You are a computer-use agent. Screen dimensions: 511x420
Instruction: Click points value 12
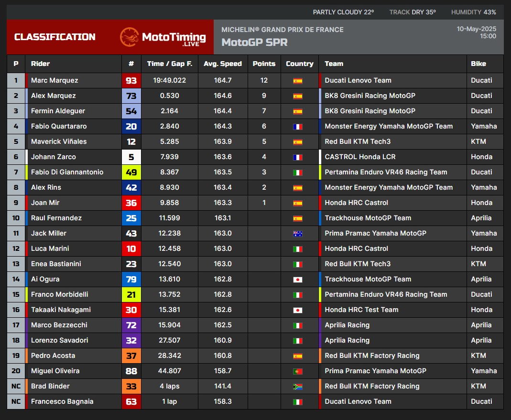(x=264, y=80)
